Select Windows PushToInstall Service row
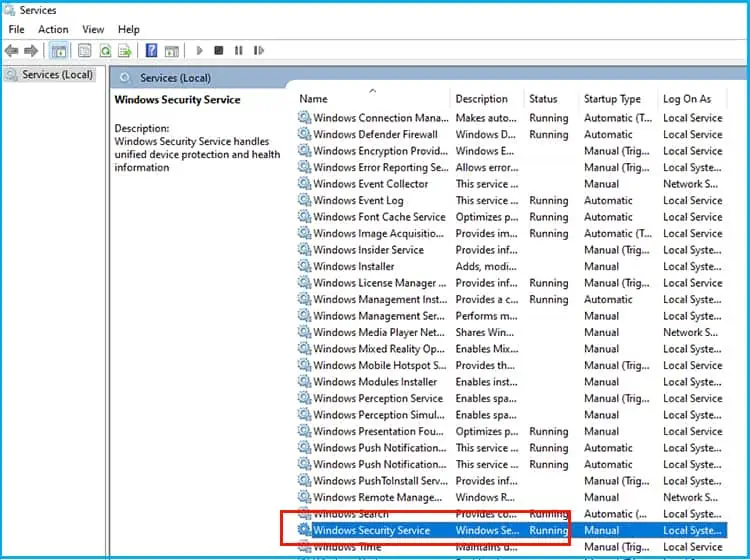Image resolution: width=750 pixels, height=560 pixels. pyautogui.click(x=512, y=481)
